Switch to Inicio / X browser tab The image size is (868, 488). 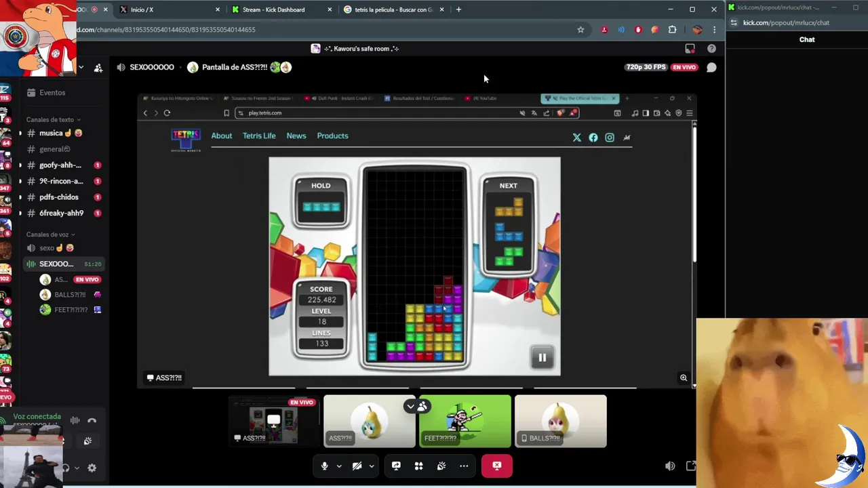point(170,9)
